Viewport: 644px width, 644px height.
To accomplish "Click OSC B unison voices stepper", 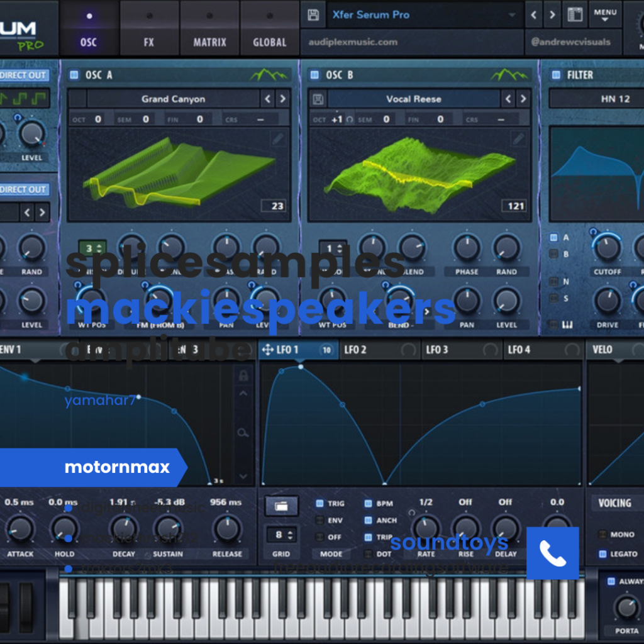I will click(x=333, y=248).
